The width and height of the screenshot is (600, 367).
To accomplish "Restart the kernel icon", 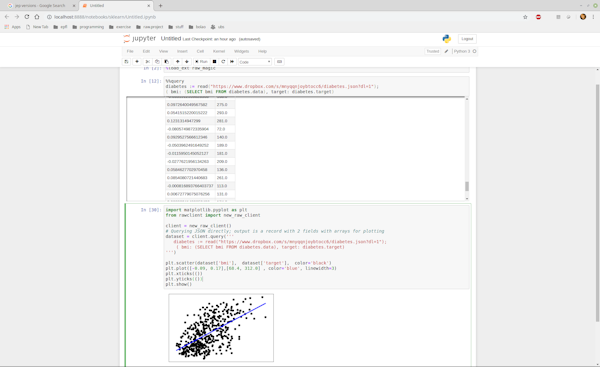I will [x=223, y=62].
